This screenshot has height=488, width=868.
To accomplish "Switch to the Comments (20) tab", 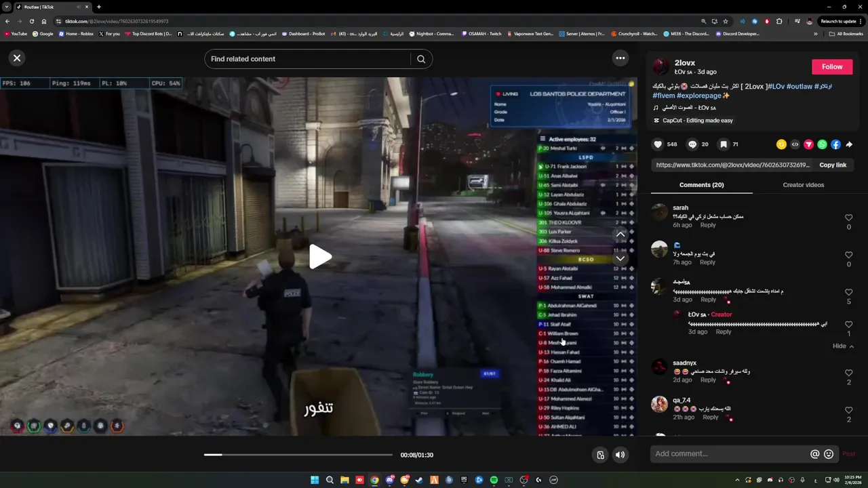I will 701,185.
